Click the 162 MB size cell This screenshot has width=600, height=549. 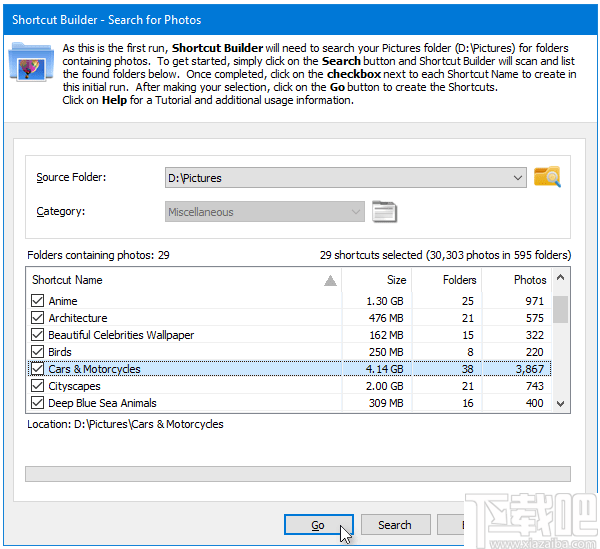tap(386, 335)
